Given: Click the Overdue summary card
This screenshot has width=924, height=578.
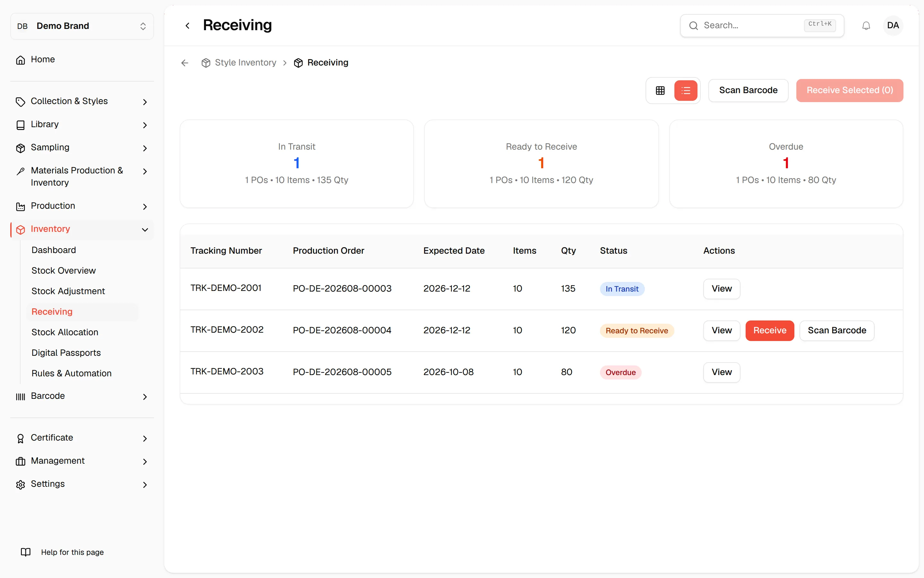Looking at the screenshot, I should click(786, 164).
